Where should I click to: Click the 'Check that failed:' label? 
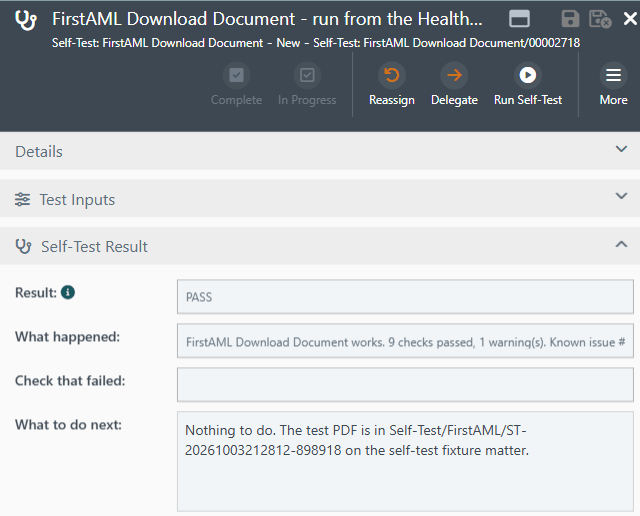(x=70, y=381)
